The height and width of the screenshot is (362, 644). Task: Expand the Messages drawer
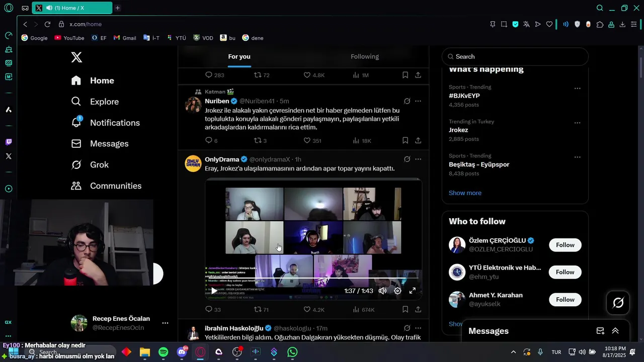615,331
